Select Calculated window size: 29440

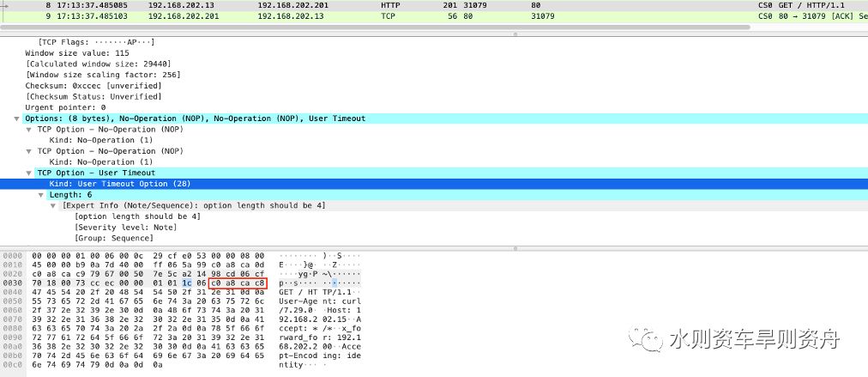point(98,64)
